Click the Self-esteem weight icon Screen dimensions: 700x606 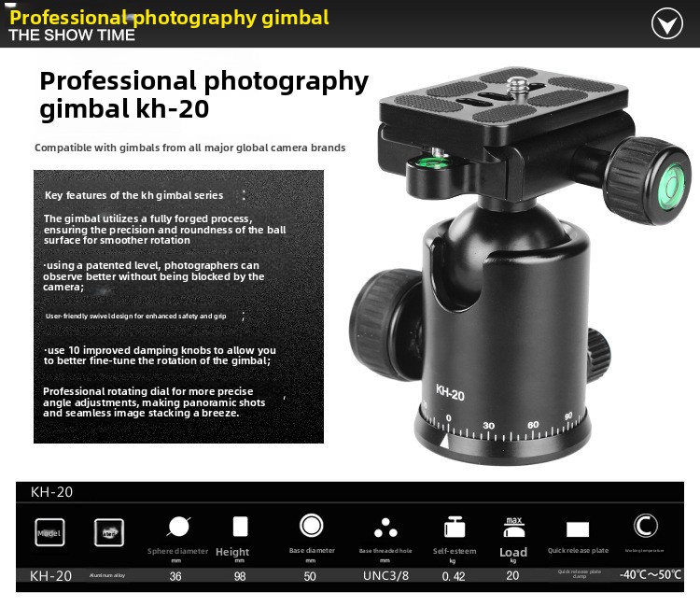pyautogui.click(x=455, y=527)
